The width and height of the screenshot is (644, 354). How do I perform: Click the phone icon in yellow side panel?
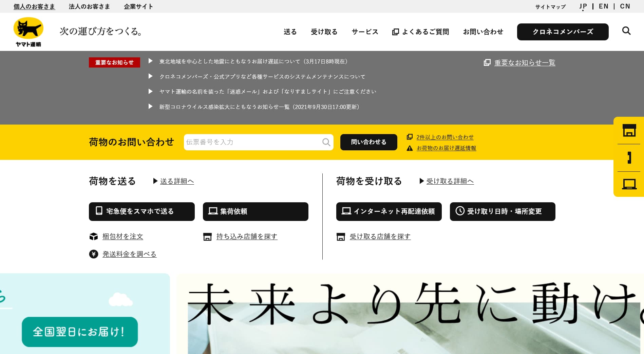coord(629,158)
